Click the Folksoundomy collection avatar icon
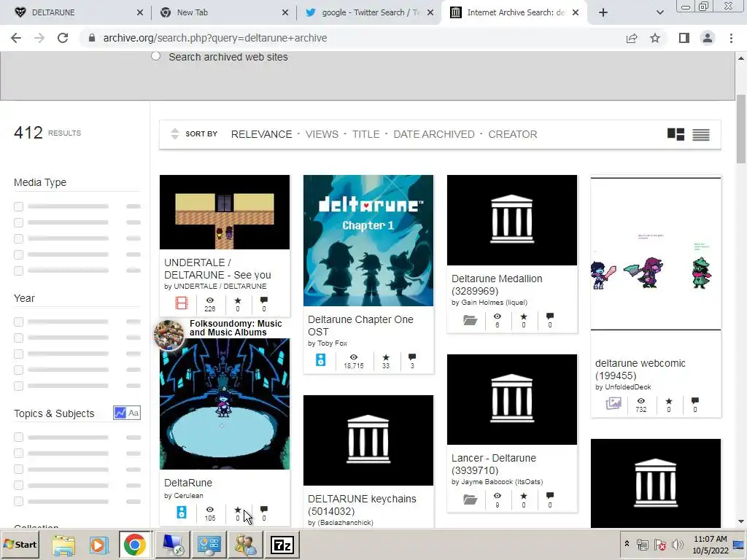The width and height of the screenshot is (747, 560). click(x=169, y=335)
